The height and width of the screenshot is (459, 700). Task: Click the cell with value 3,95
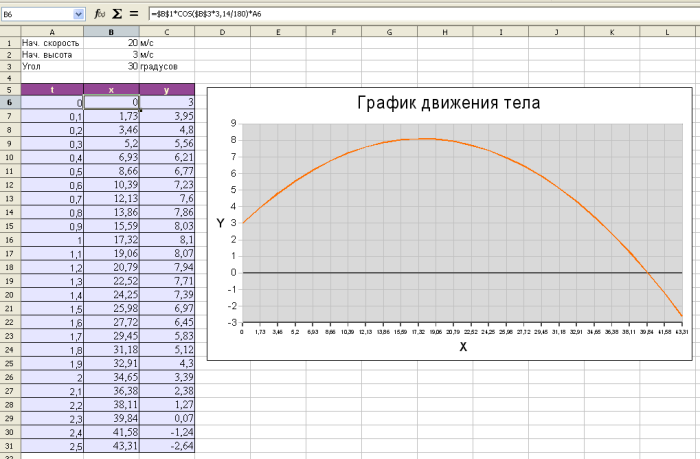click(167, 116)
